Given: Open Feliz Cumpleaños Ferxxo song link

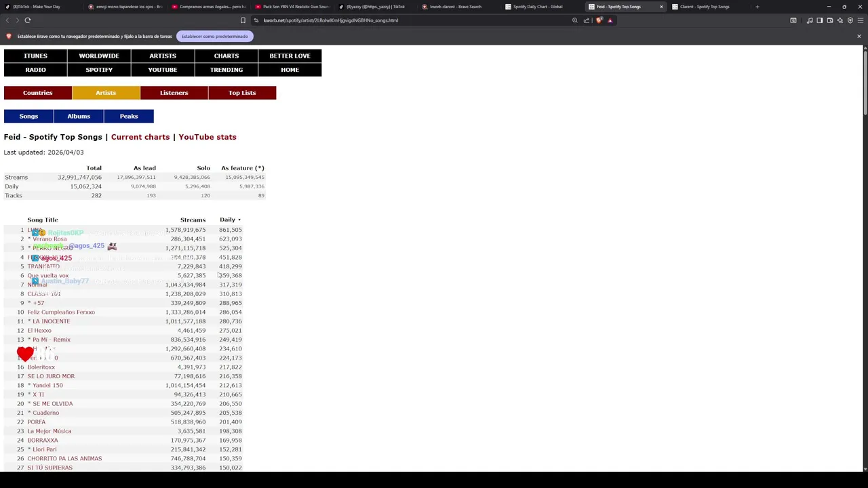Looking at the screenshot, I should click(61, 312).
